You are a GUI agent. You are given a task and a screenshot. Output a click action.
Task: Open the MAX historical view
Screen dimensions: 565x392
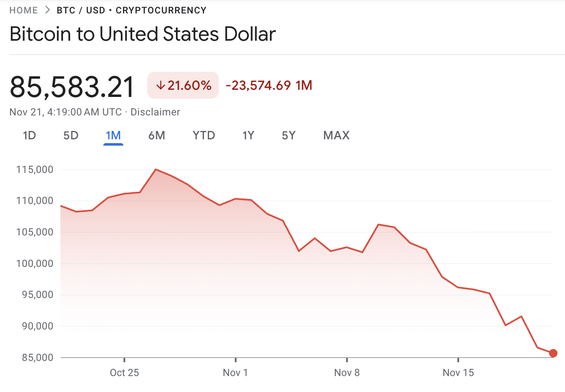(336, 135)
